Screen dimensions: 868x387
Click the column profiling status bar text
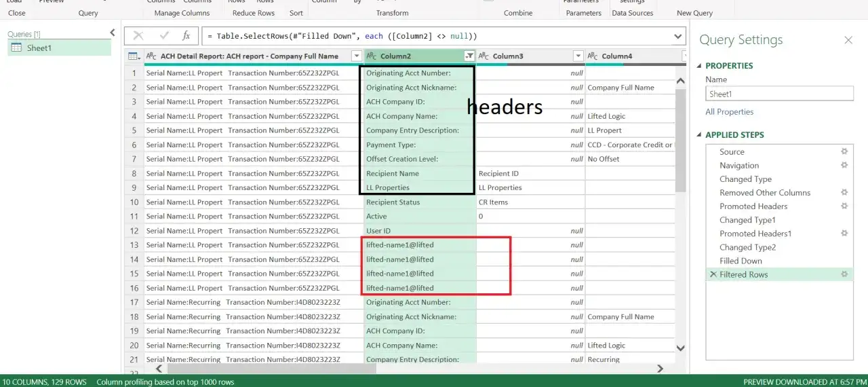pyautogui.click(x=165, y=382)
